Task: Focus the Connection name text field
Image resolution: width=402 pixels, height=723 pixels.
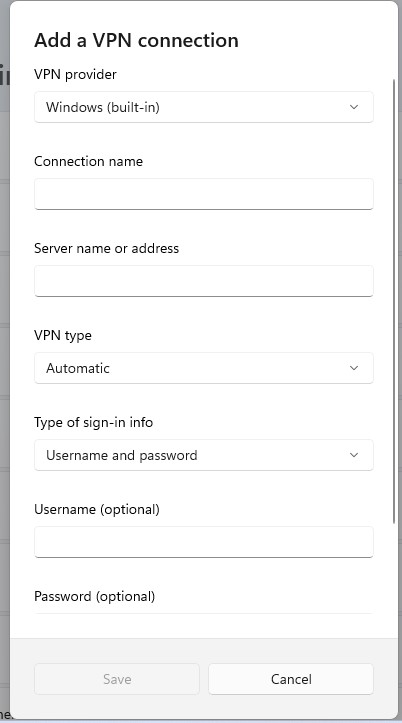Action: (204, 194)
